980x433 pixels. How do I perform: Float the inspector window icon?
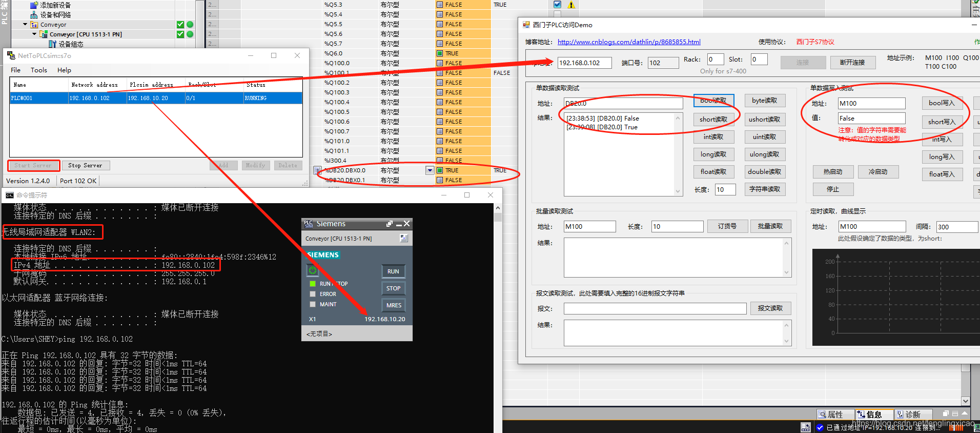click(x=946, y=414)
